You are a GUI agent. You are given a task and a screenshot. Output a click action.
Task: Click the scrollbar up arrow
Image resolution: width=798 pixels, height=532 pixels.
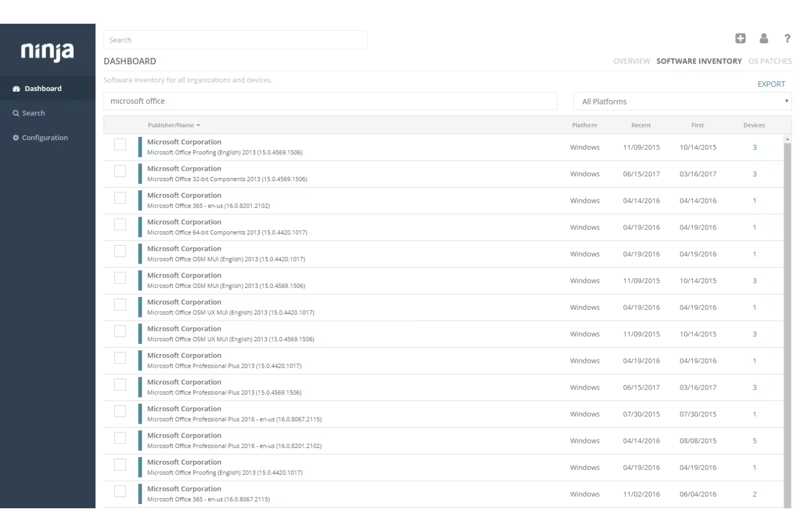point(788,139)
